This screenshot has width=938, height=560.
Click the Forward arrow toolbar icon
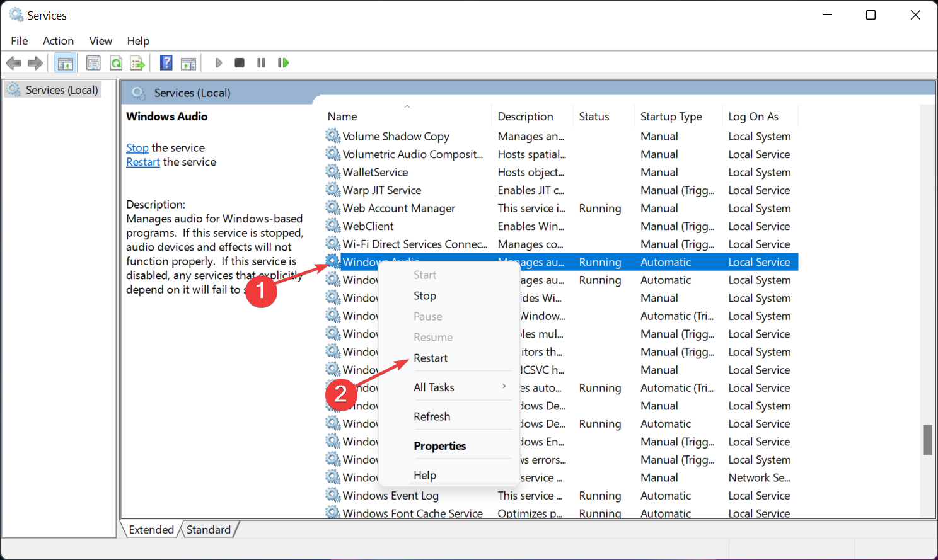[35, 63]
